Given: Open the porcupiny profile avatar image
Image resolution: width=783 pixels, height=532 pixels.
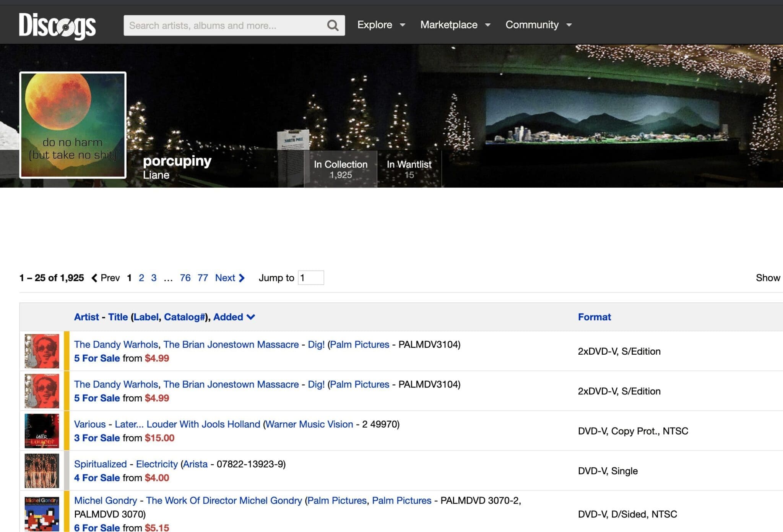Looking at the screenshot, I should click(x=73, y=125).
